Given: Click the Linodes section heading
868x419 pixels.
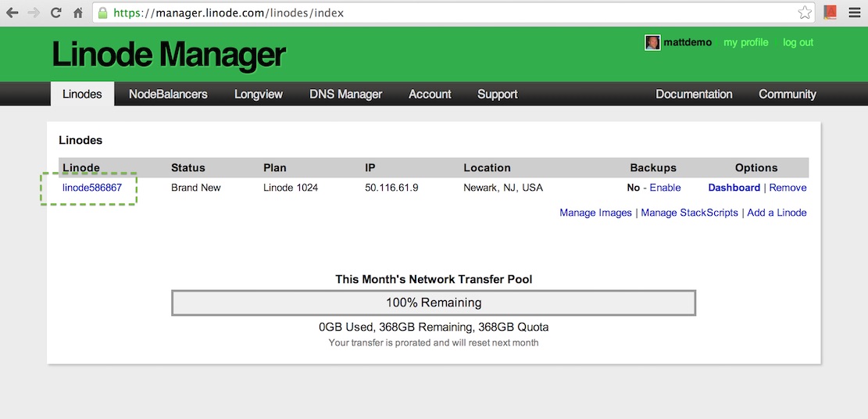Looking at the screenshot, I should point(80,140).
